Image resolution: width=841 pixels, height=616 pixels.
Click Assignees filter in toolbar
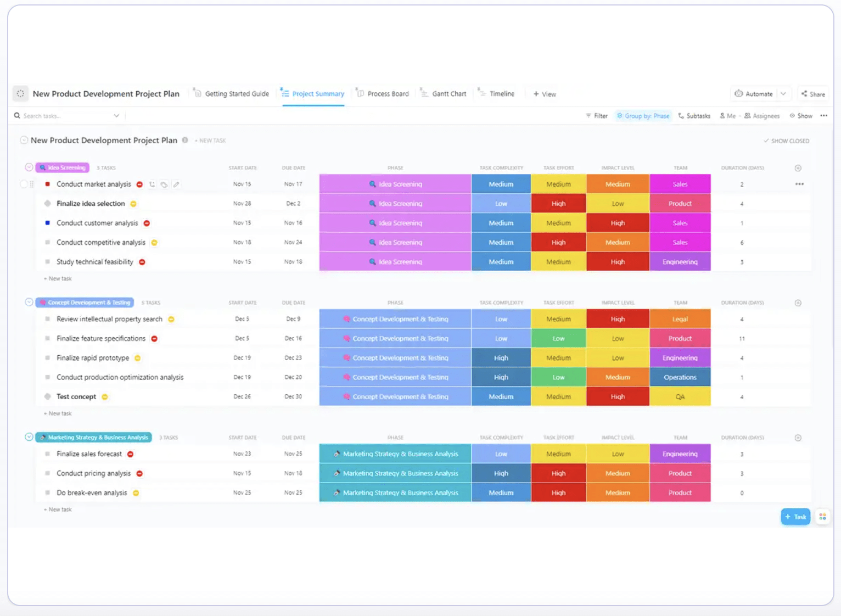[762, 116]
